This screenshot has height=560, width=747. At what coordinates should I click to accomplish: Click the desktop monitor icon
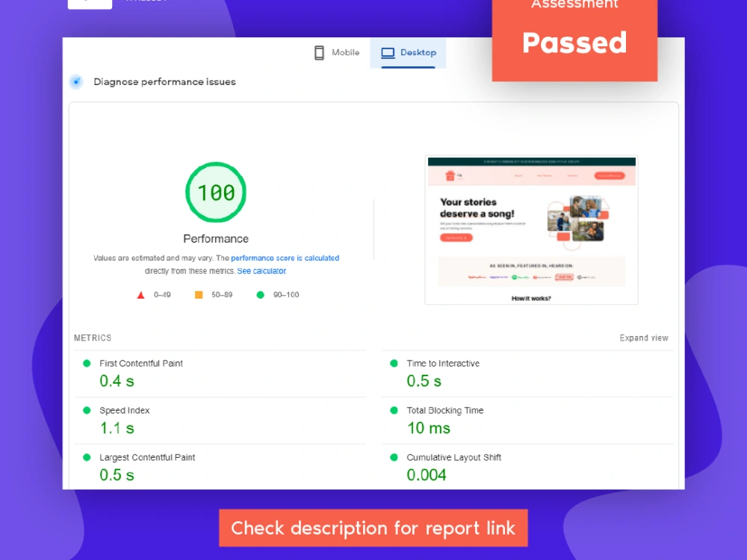(388, 53)
